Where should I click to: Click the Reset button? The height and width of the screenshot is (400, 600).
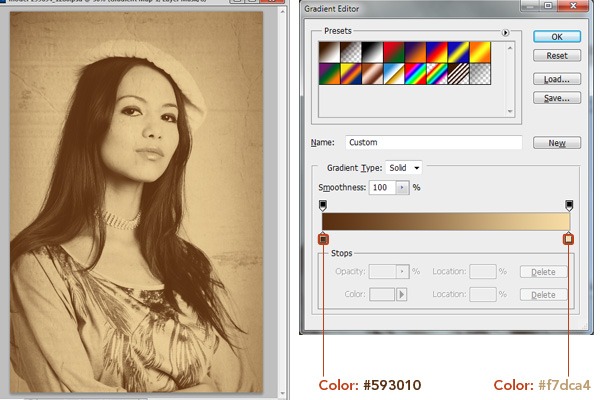click(x=557, y=56)
